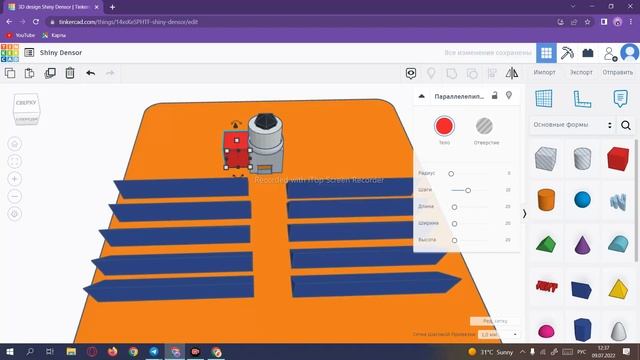This screenshot has width=640, height=360.
Task: Click the Mirror/flip tool icon
Action: tap(512, 73)
